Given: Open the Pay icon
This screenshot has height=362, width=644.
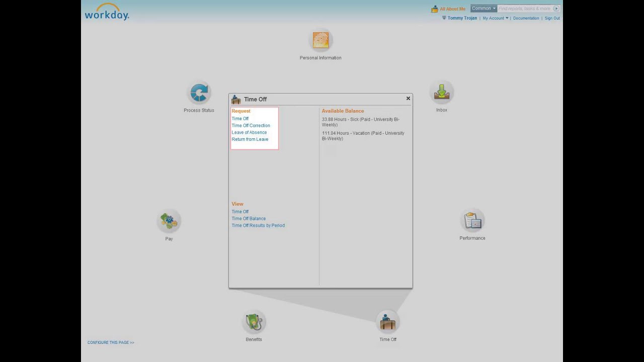Looking at the screenshot, I should (x=169, y=221).
